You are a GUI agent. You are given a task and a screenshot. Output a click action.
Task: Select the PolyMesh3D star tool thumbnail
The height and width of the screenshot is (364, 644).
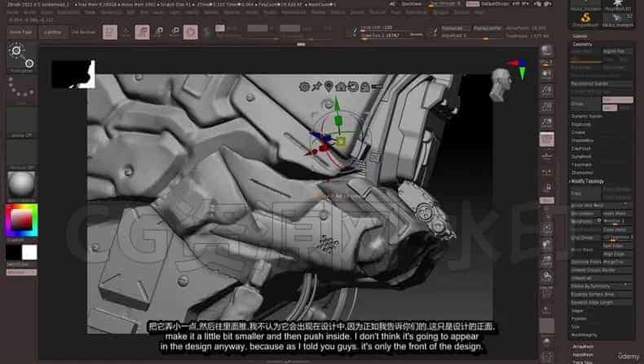click(x=618, y=5)
